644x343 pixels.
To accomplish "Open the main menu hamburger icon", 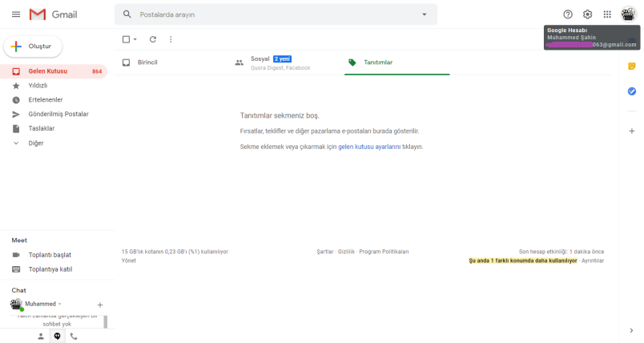I will pos(16,14).
